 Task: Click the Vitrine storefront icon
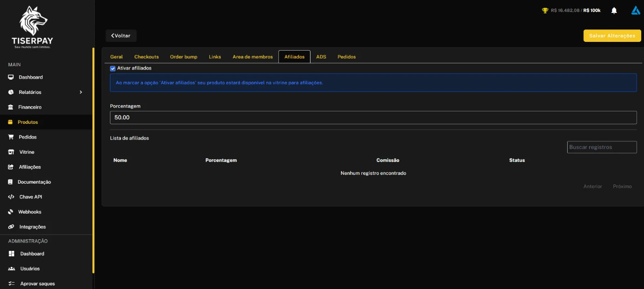(x=11, y=152)
